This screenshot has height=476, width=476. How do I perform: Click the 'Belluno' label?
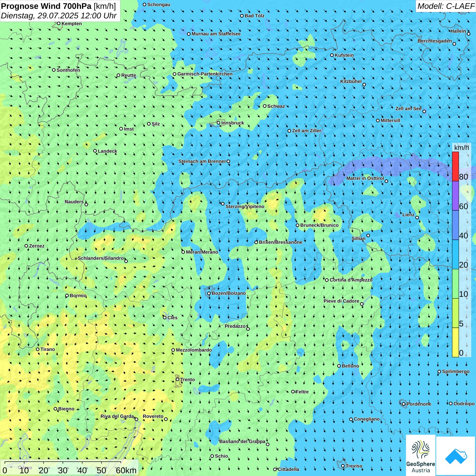click(x=350, y=366)
